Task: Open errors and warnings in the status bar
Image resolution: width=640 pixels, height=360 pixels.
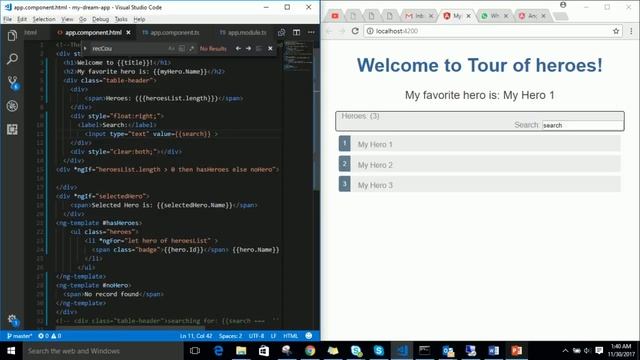Action: [x=50, y=336]
